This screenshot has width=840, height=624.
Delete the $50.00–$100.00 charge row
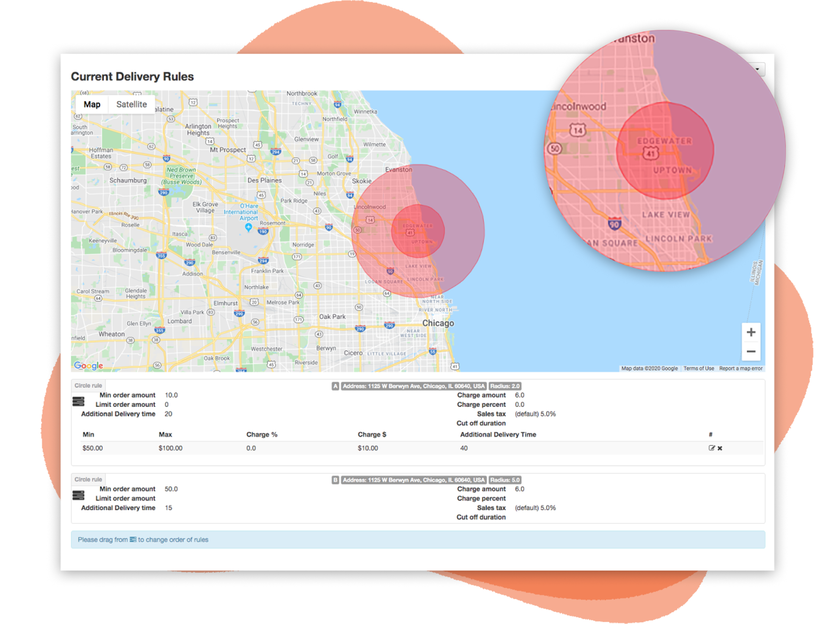[x=720, y=448]
